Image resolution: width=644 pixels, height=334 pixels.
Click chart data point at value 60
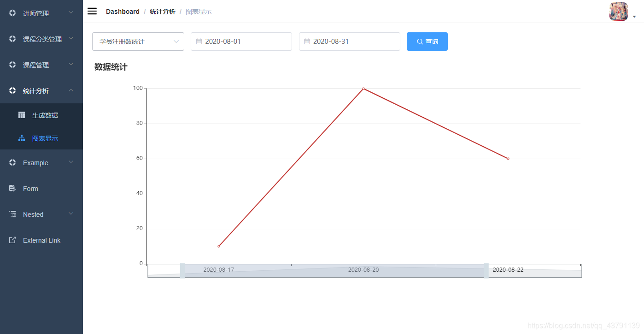click(508, 159)
